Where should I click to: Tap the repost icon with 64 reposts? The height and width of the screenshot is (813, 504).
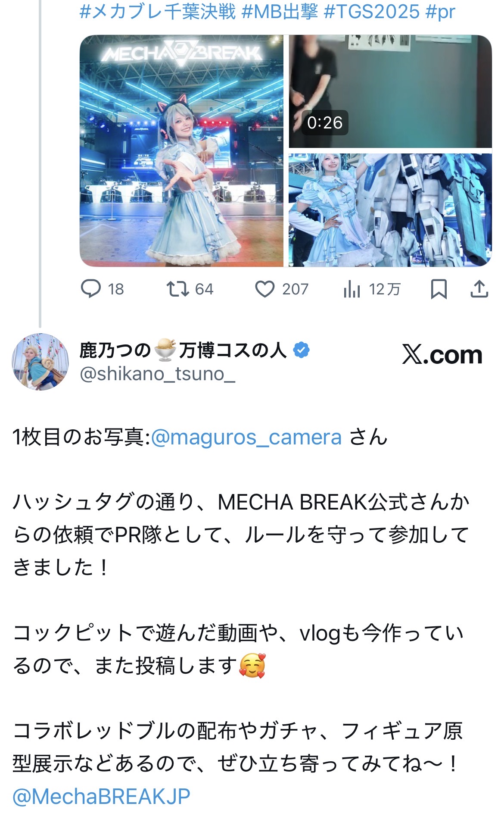tap(177, 289)
